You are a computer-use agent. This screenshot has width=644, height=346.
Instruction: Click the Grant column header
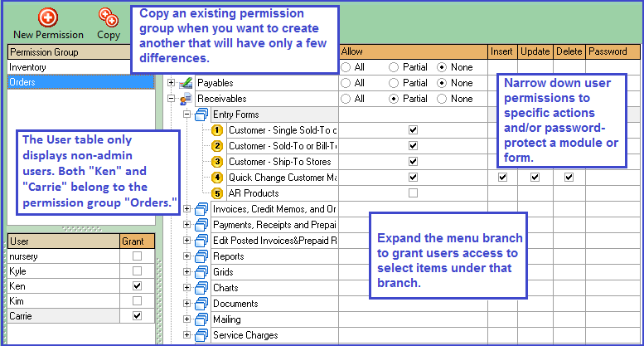[138, 241]
